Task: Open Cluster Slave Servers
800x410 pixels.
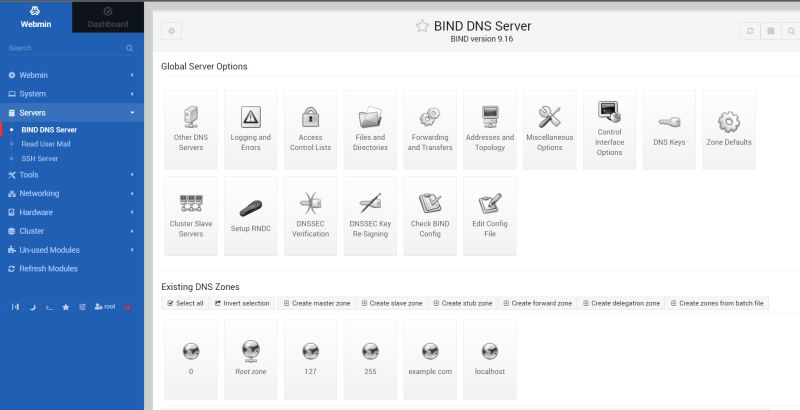Action: [x=191, y=216]
